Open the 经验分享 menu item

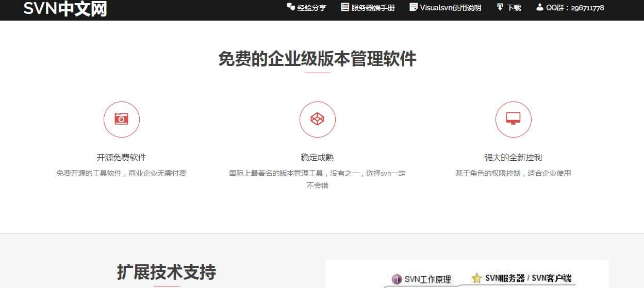[x=311, y=8]
